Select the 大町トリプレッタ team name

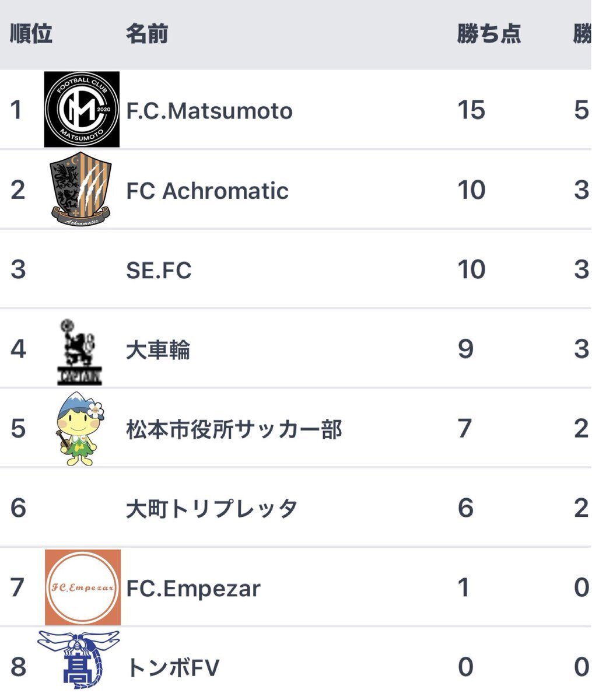pyautogui.click(x=212, y=509)
